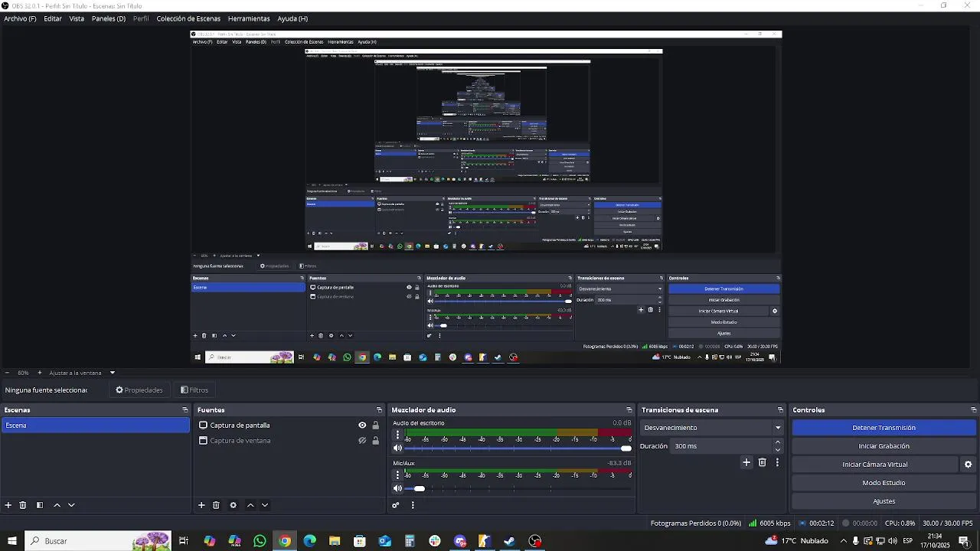Unlock the Captura de pantalla source
The height and width of the screenshot is (551, 980).
click(x=375, y=425)
